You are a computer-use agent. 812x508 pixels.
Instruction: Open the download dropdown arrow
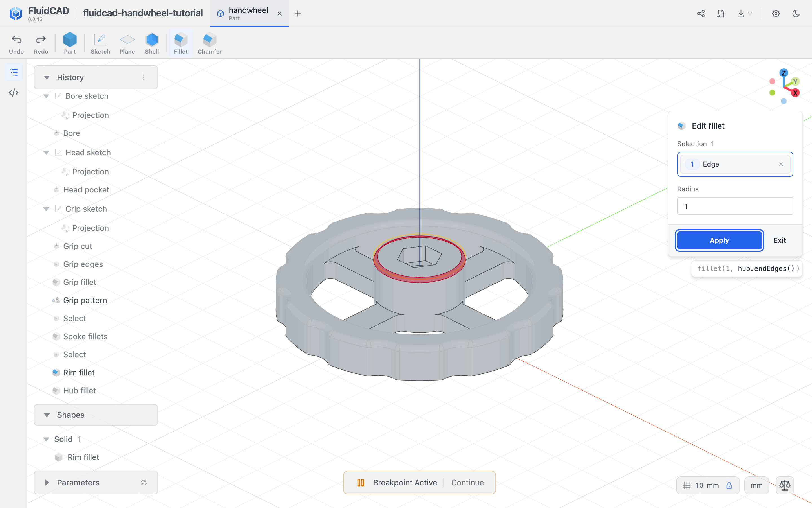750,14
